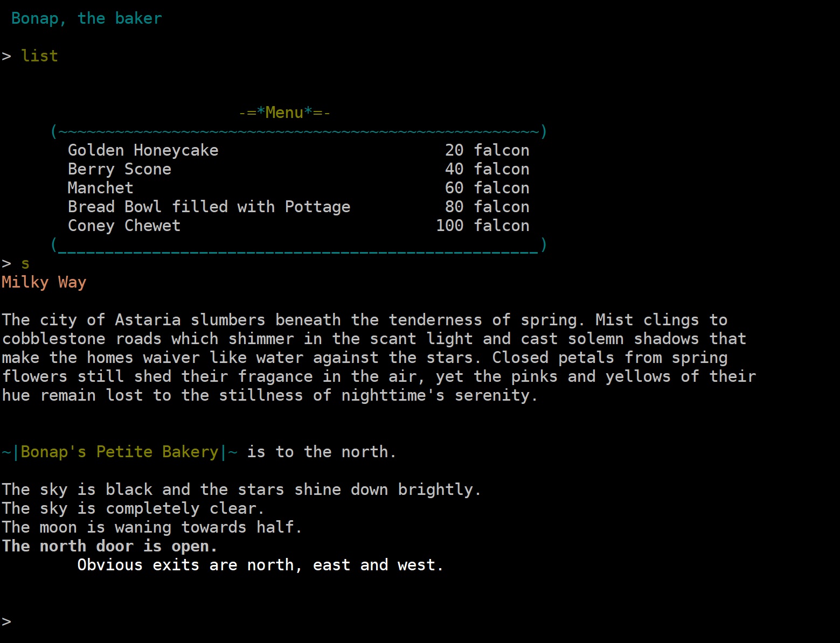Click the empty command prompt at bottom
This screenshot has height=643, width=840.
[6, 621]
